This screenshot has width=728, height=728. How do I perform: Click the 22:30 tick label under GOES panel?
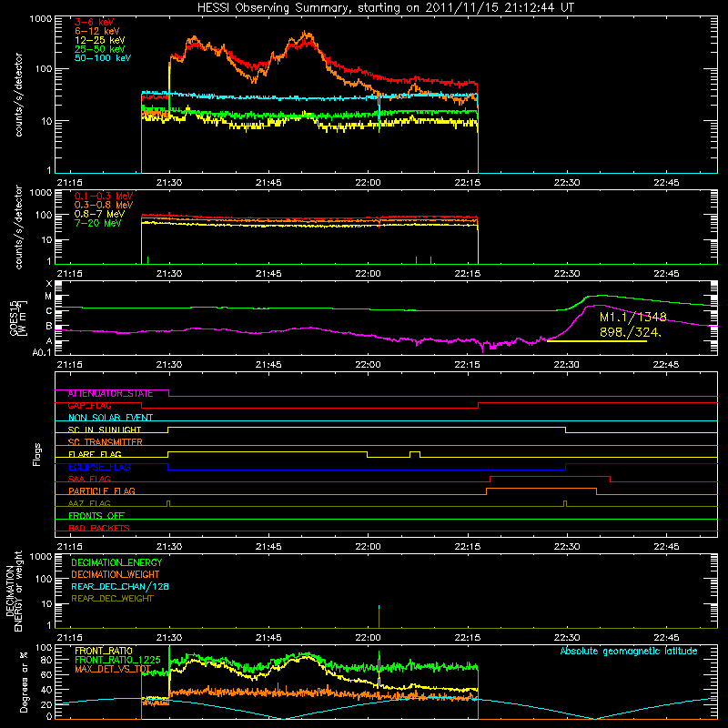[566, 365]
